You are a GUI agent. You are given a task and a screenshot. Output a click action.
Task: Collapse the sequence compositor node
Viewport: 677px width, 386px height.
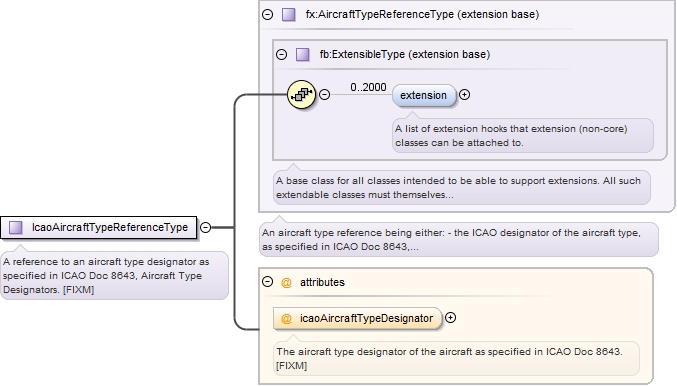[324, 94]
